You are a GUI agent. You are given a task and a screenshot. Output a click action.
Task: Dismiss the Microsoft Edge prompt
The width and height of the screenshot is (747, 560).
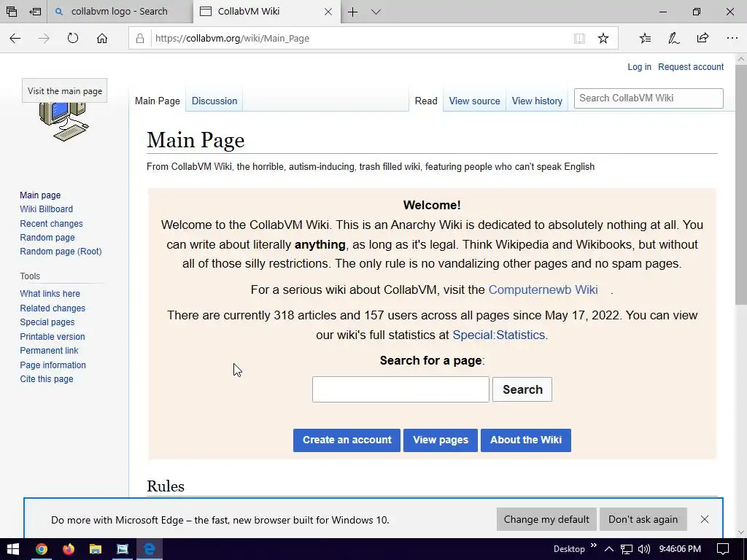click(705, 519)
